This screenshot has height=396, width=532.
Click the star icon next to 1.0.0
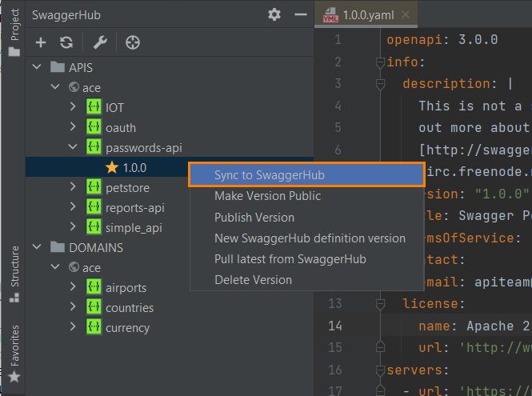click(x=112, y=167)
